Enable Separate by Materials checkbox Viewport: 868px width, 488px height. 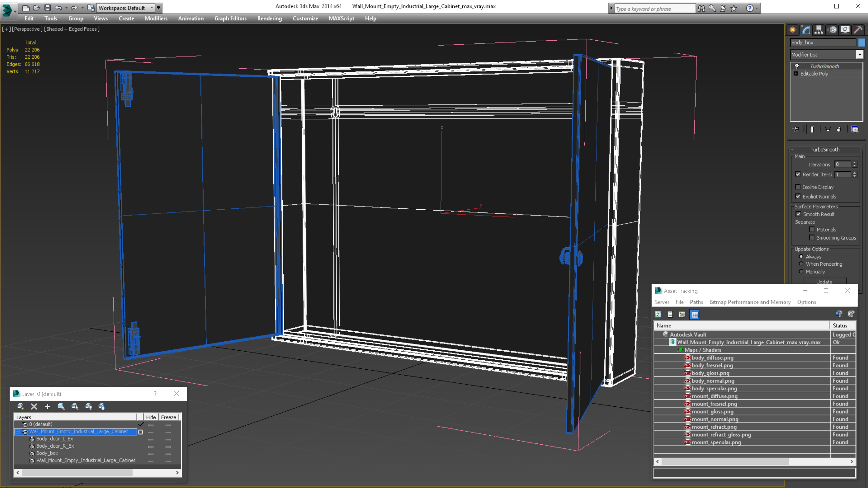coord(812,230)
